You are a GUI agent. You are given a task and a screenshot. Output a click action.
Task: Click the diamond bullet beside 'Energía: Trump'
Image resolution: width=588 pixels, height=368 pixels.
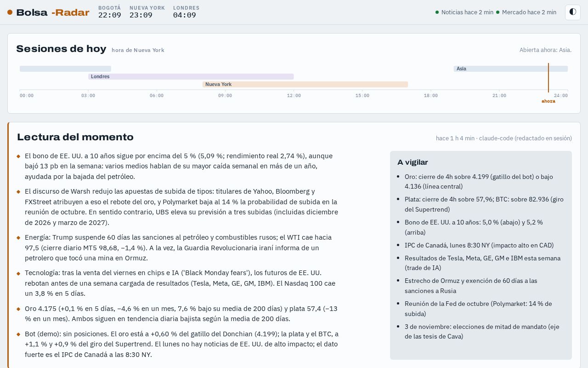coord(19,238)
